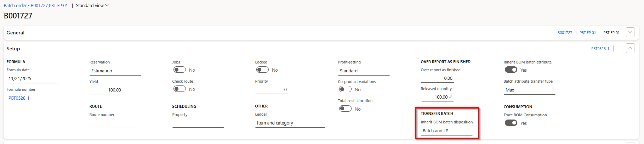Disable Inherit BOM batch attribute toggle
Image resolution: width=644 pixels, height=144 pixels.
[511, 70]
